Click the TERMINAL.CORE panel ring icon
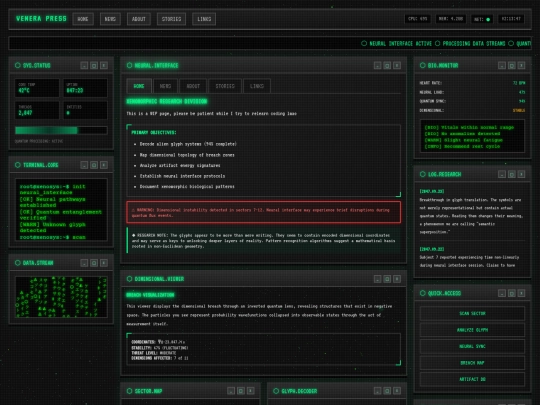 coord(18,165)
